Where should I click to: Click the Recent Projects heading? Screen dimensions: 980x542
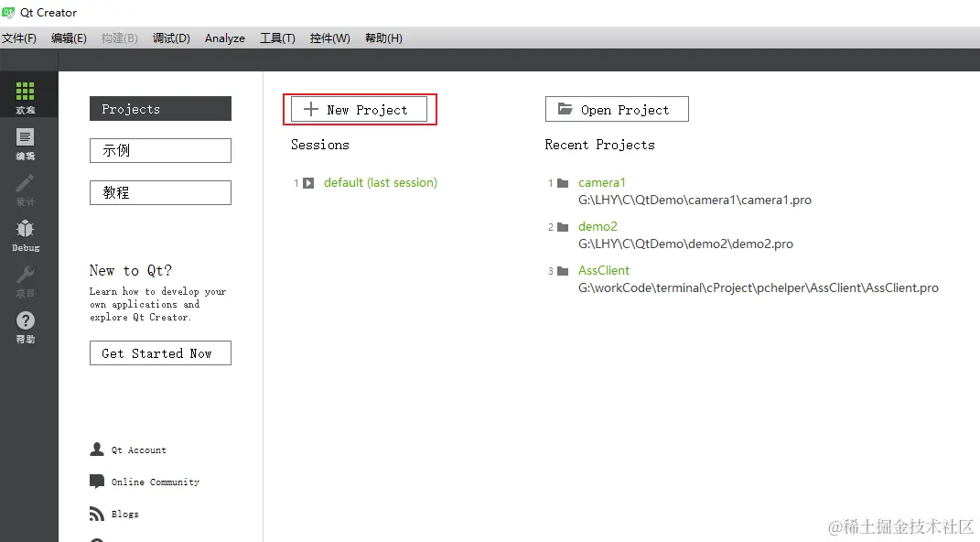point(600,145)
